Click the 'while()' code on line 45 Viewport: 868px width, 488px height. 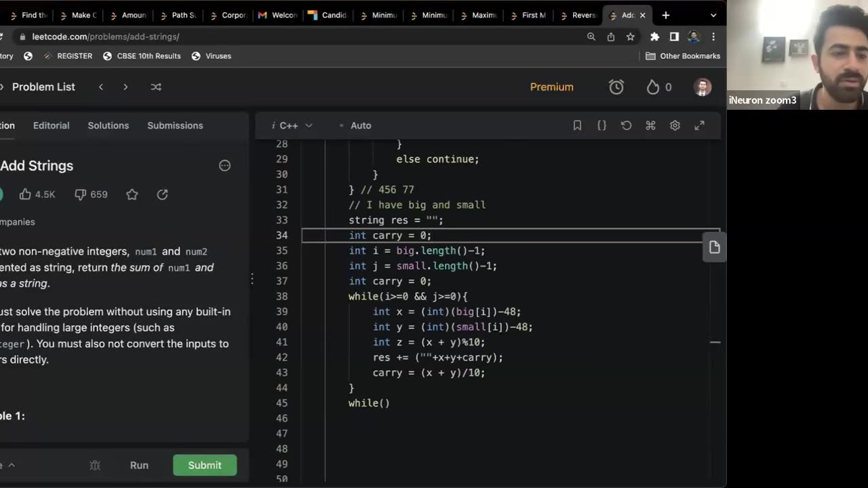(x=369, y=403)
